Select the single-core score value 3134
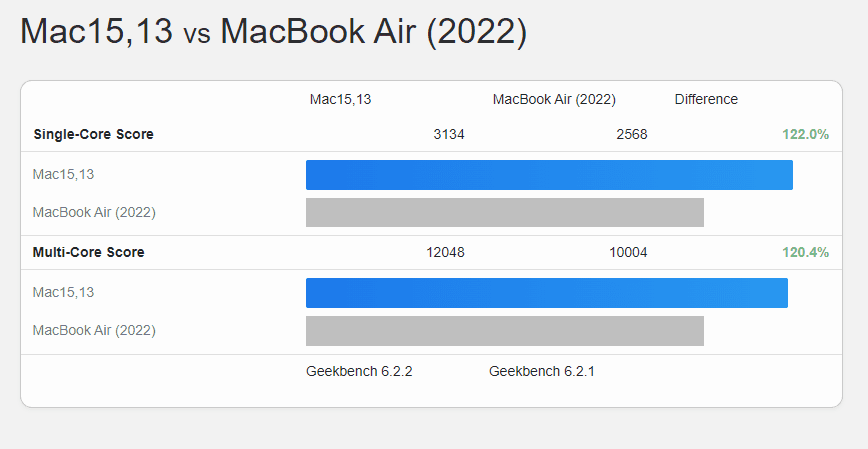Viewport: 868px width, 449px height. [449, 134]
